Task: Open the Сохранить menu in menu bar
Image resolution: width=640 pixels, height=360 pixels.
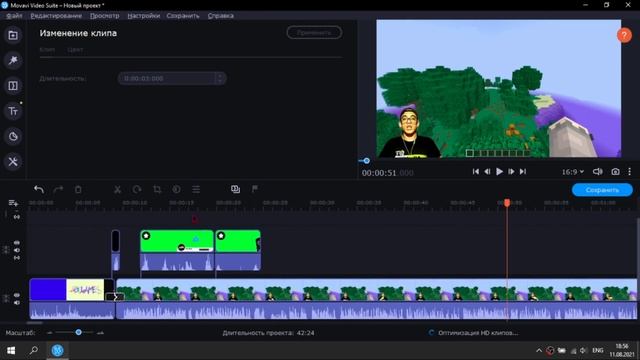Action: pyautogui.click(x=183, y=16)
